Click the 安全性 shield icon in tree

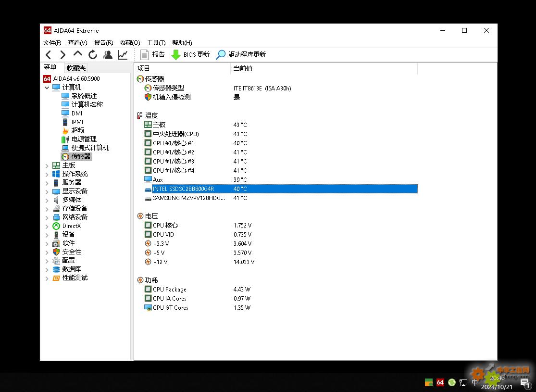(56, 252)
